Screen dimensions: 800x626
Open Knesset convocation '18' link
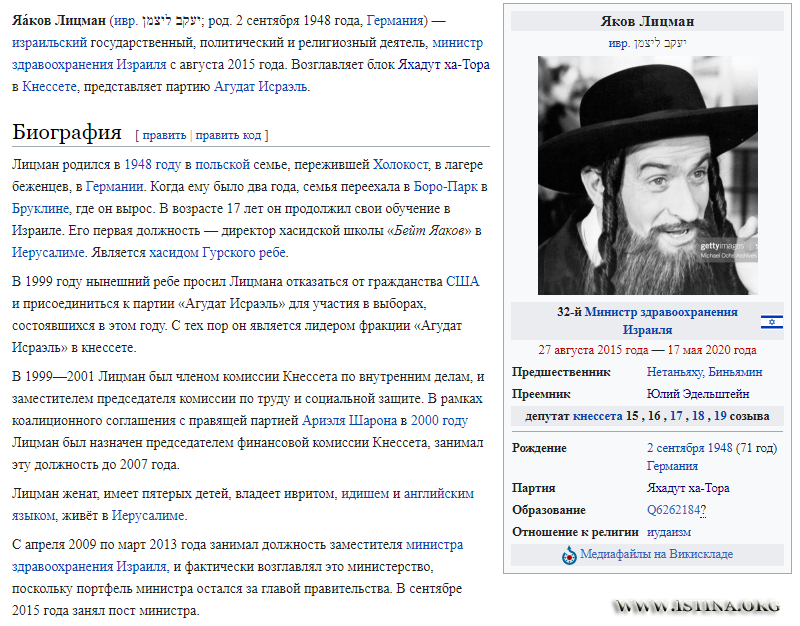[x=698, y=416]
